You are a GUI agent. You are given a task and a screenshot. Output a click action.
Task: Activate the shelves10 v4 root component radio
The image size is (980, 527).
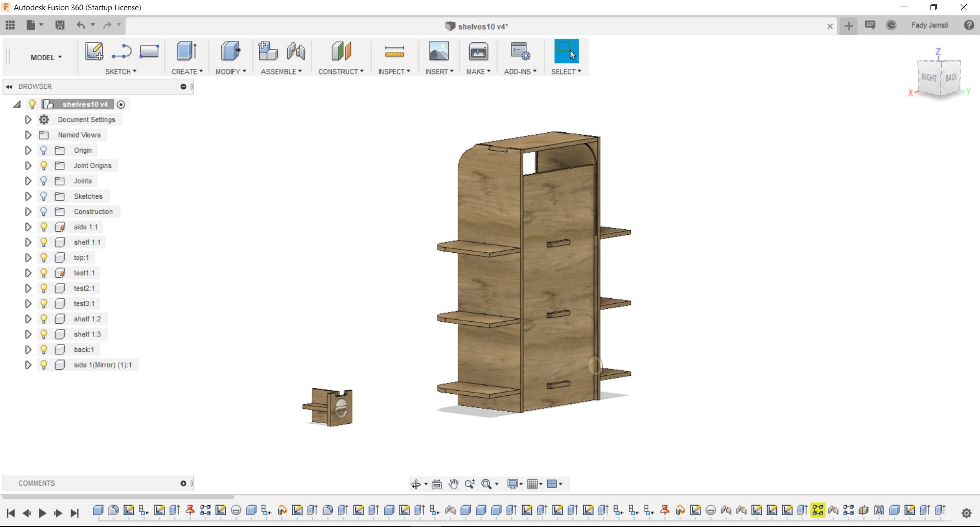tap(121, 104)
